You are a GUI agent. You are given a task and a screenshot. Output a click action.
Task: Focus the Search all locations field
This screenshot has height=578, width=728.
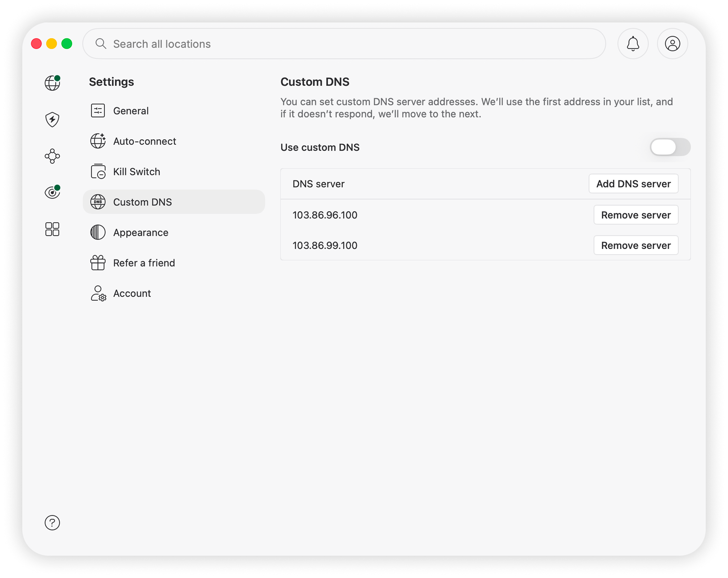point(344,44)
